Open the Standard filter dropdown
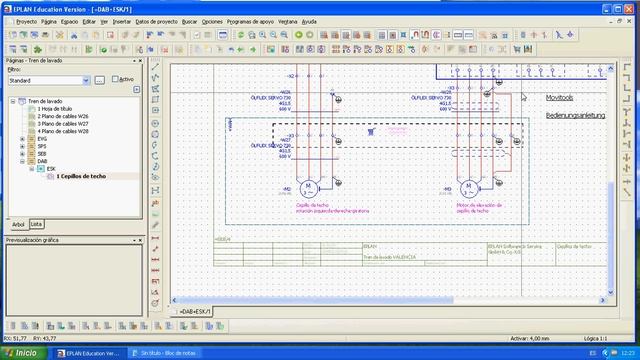 pos(86,80)
